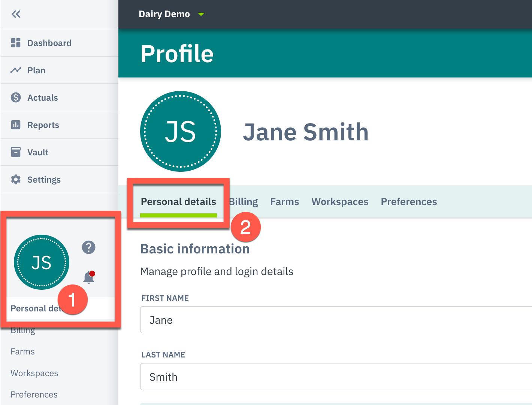
Task: Open the Workspaces tab
Action: click(x=339, y=201)
